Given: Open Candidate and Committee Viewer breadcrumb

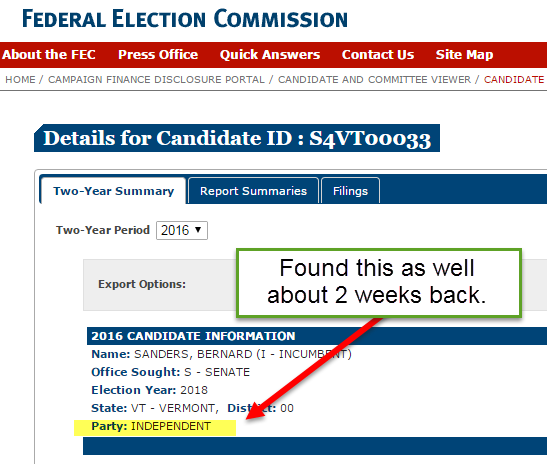Looking at the screenshot, I should 374,80.
